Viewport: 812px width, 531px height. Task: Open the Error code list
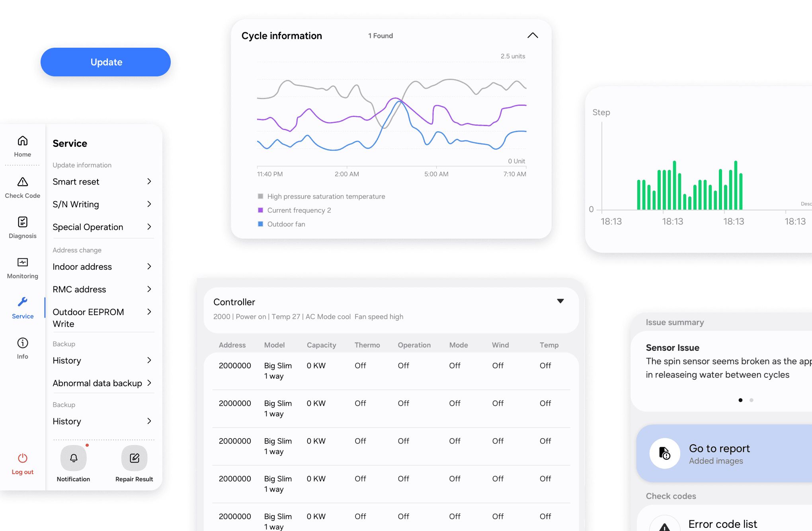[x=722, y=524]
